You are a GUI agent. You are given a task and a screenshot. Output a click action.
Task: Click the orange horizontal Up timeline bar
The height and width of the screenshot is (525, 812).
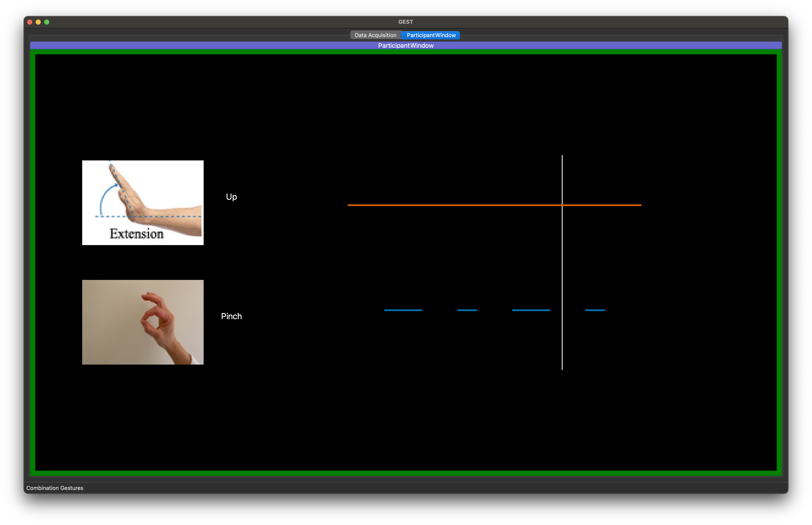tap(454, 205)
